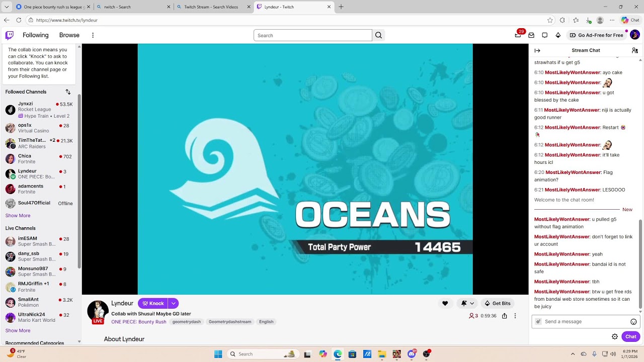644x362 pixels.
Task: Open the ONE PIECE: Bounty Rush category link
Action: point(139,322)
